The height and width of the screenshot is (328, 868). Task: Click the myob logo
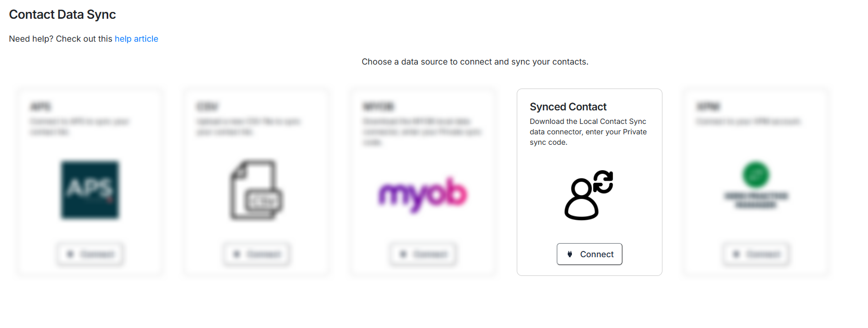pyautogui.click(x=423, y=194)
